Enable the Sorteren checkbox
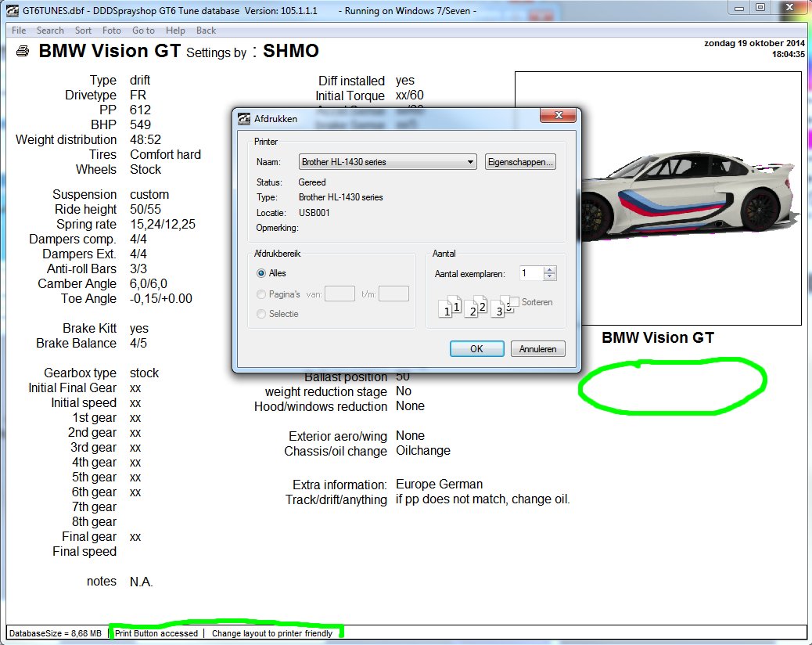Viewport: 812px width, 645px height. coord(514,301)
